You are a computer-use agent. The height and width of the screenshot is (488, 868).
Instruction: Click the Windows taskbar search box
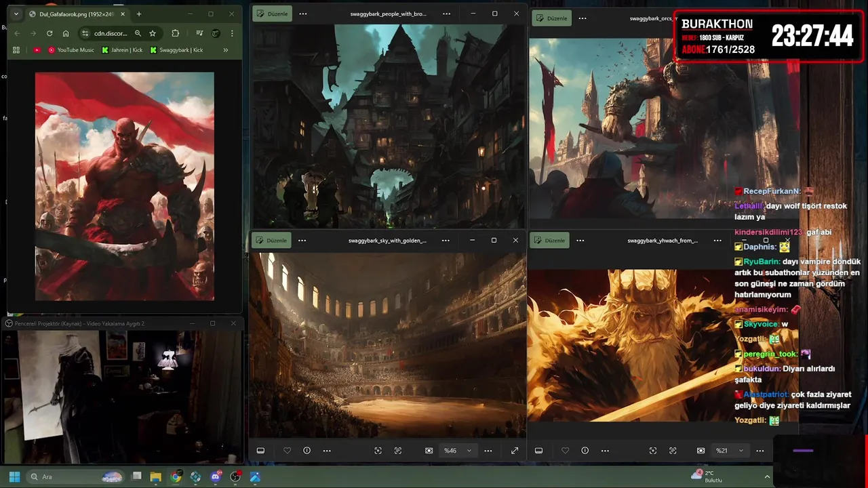(68, 476)
